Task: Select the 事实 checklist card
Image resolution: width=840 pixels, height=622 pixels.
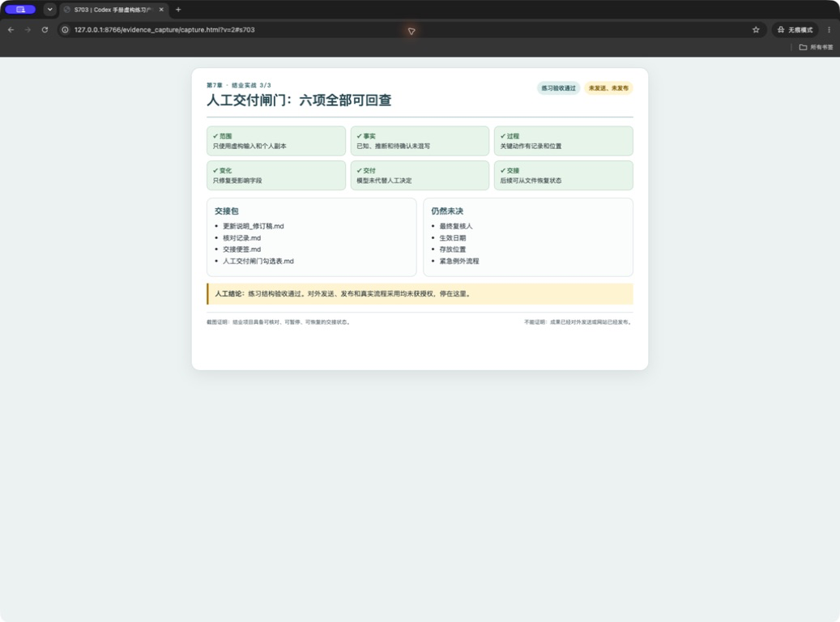Action: coord(420,141)
